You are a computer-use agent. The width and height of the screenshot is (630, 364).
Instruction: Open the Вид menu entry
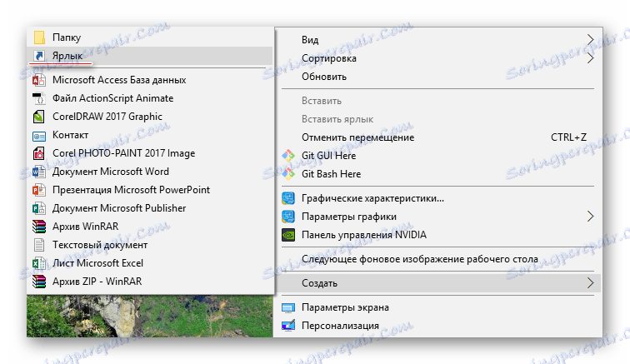(x=438, y=40)
